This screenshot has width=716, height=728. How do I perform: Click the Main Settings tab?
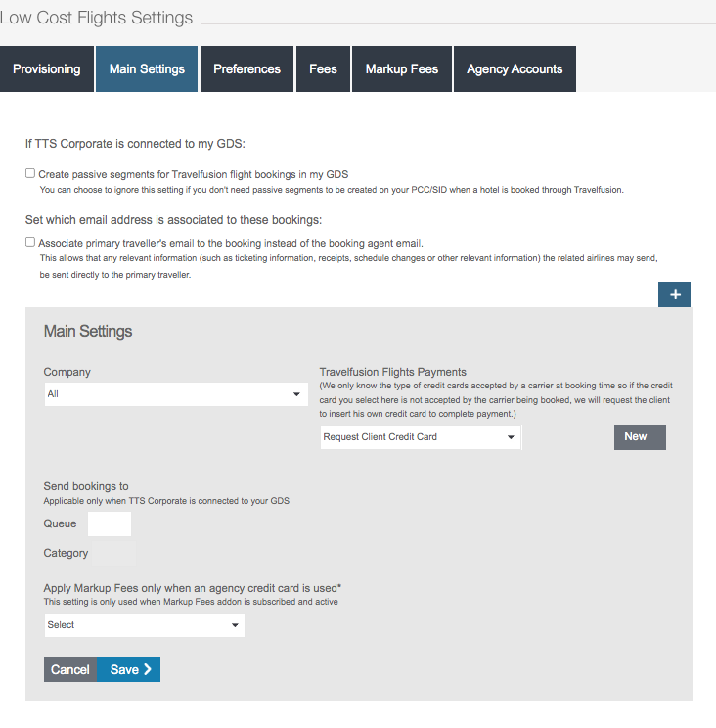pos(147,69)
